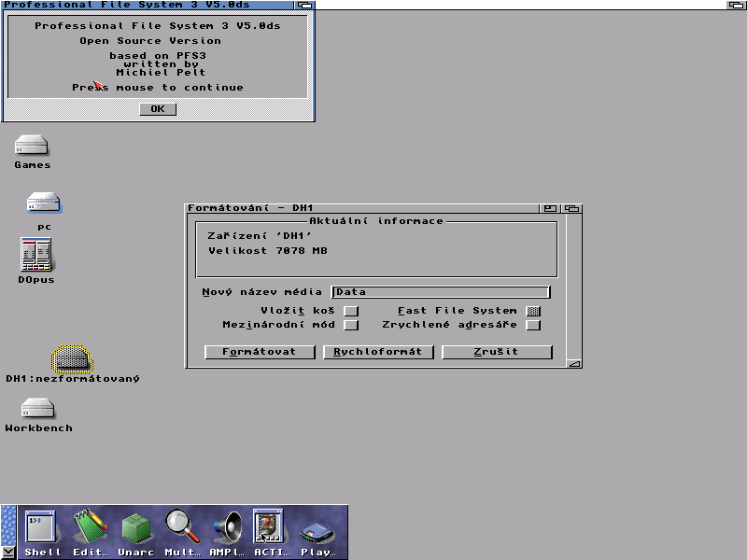Launch the AMPlifier speaker icon
Screen dimensions: 747x560
click(226, 528)
